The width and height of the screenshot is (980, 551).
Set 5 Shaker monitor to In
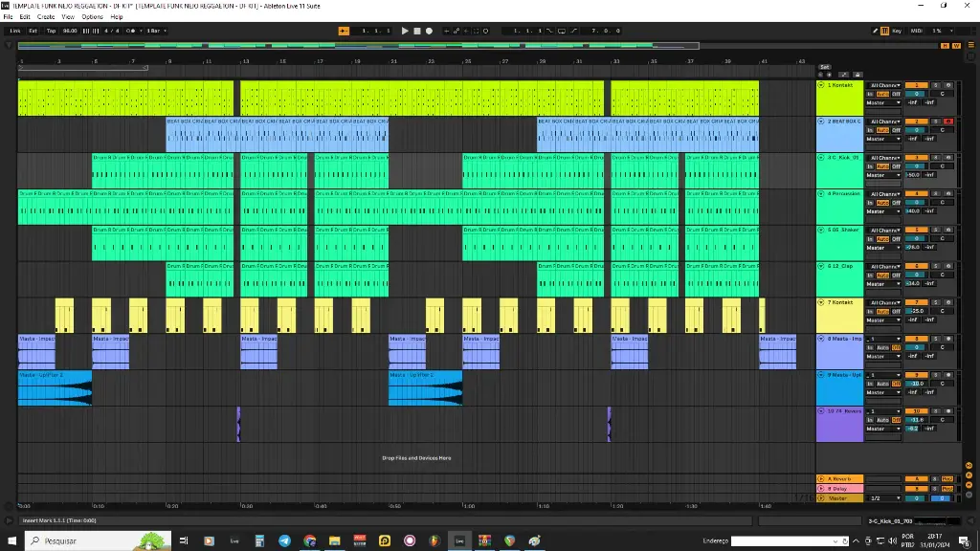[870, 238]
